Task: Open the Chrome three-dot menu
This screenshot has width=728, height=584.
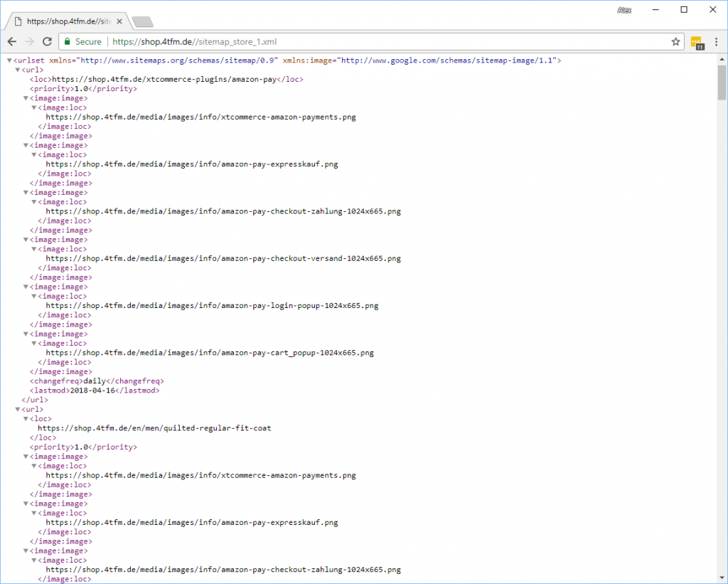Action: click(716, 42)
